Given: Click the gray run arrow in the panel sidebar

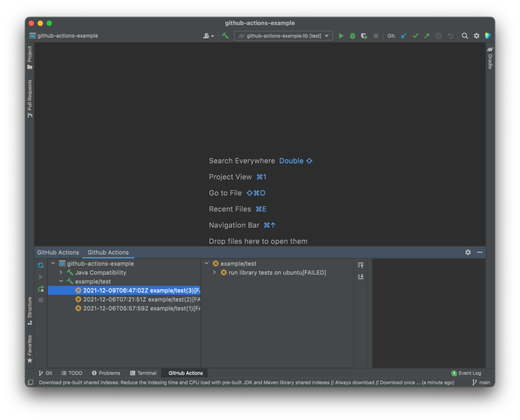Looking at the screenshot, I should 41,277.
